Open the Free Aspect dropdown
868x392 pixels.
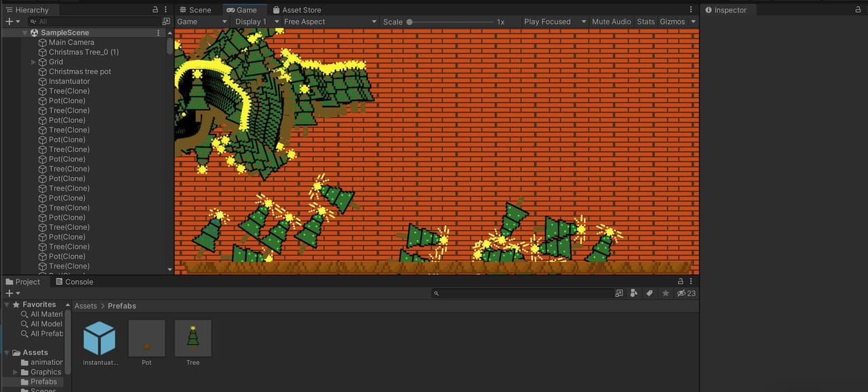[330, 22]
